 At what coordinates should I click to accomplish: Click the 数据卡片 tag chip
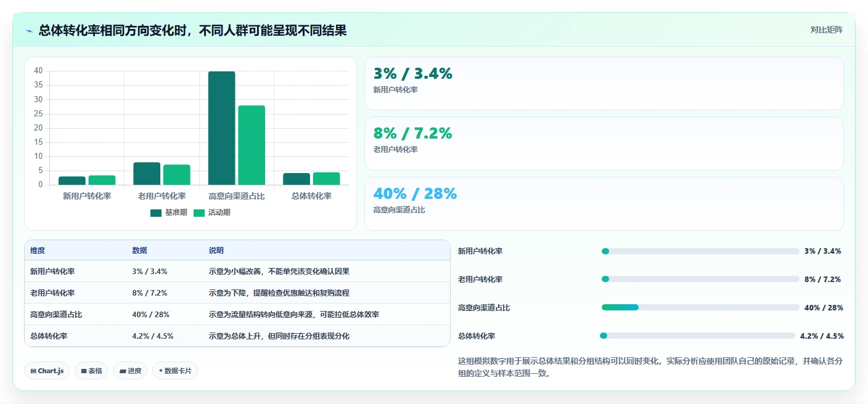pyautogui.click(x=175, y=371)
